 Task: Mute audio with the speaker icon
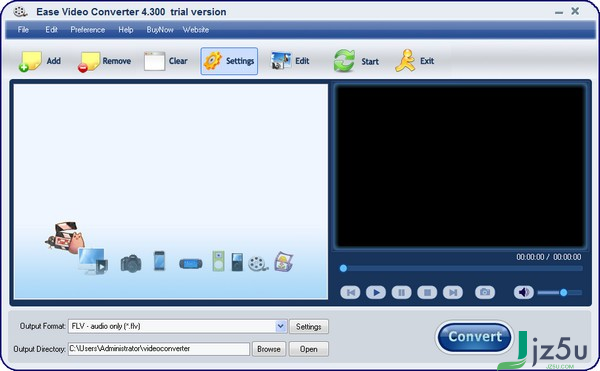523,292
